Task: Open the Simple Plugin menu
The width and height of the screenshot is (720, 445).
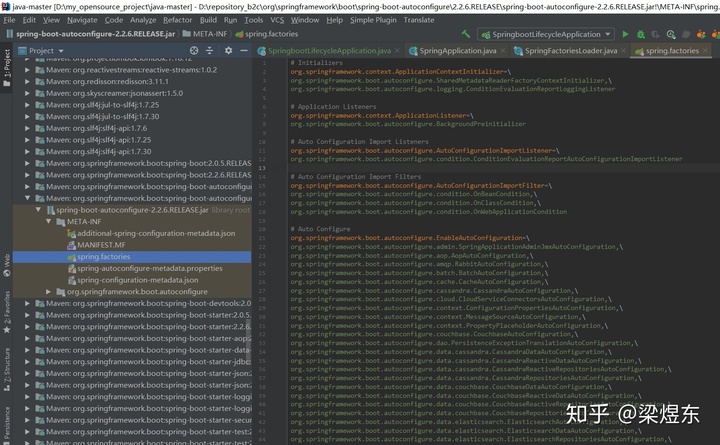Action: [373, 20]
